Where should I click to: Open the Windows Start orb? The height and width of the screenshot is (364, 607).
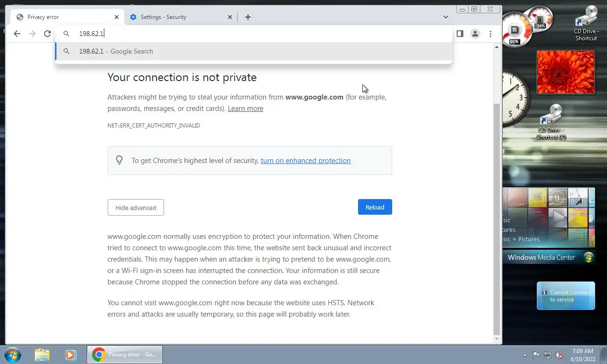[x=12, y=355]
